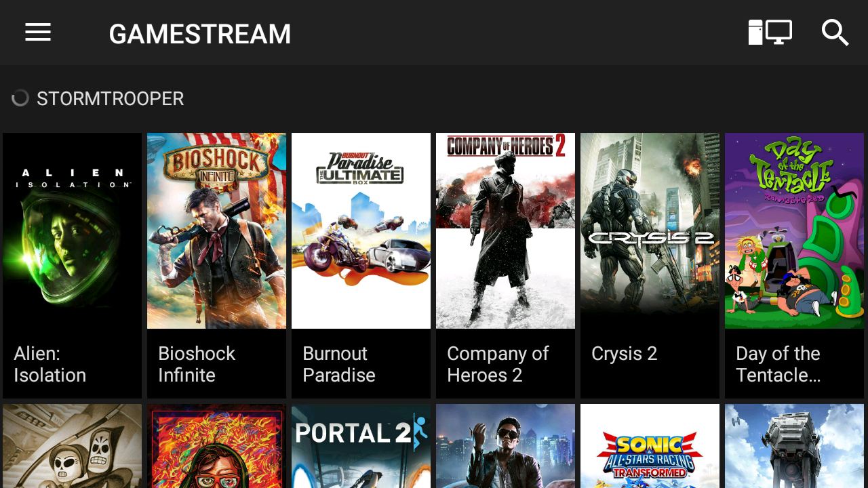The width and height of the screenshot is (868, 488).
Task: Open the AT-AT walker game cover
Action: pos(794,446)
